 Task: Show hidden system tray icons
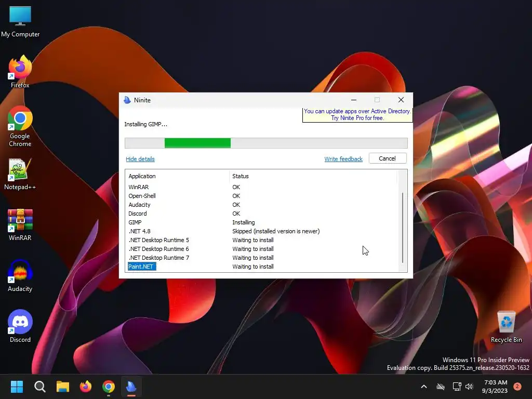click(424, 387)
